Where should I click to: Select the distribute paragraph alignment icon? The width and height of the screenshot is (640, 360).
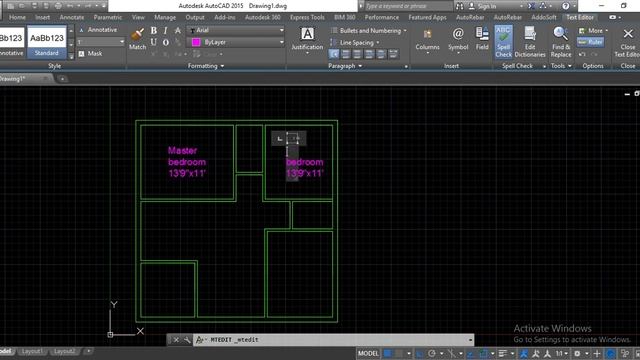393,54
